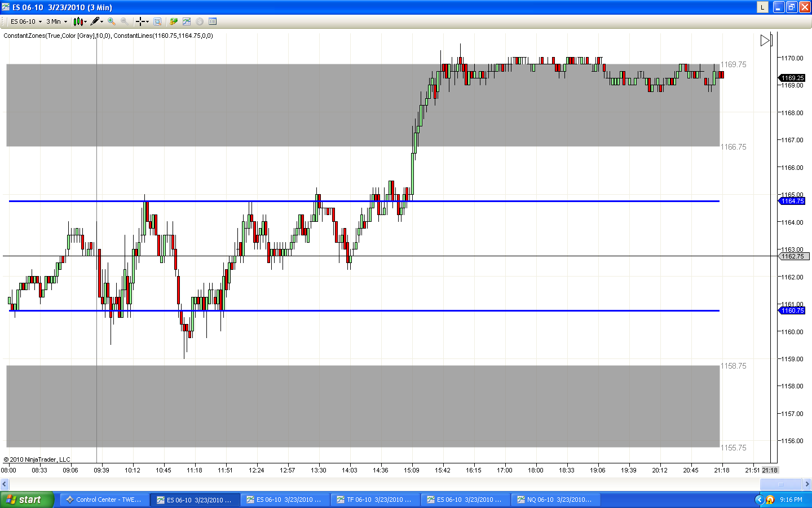This screenshot has height=508, width=812.
Task: Click the 1160.75 blue price marker
Action: tap(792, 310)
